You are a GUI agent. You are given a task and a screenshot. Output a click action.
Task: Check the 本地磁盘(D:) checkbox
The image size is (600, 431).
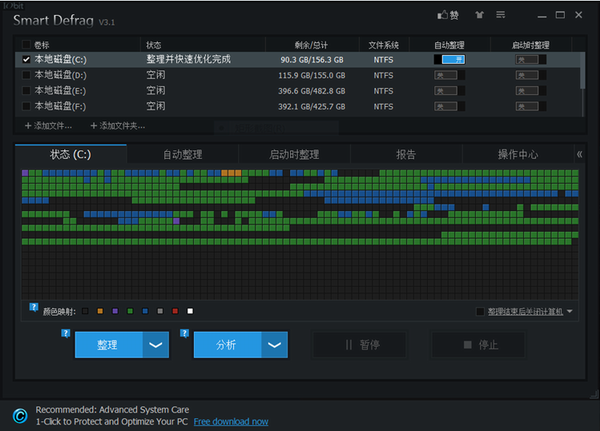[x=27, y=75]
